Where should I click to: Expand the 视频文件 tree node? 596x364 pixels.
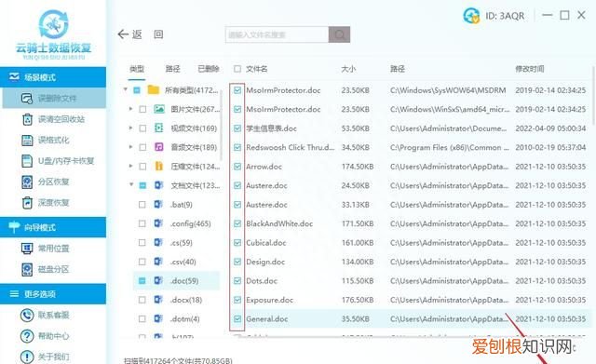[x=130, y=128]
